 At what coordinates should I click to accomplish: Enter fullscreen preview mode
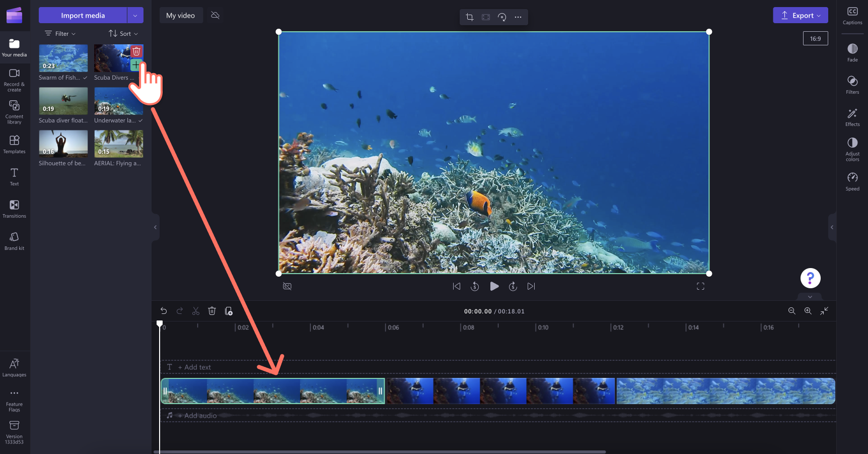coord(700,286)
